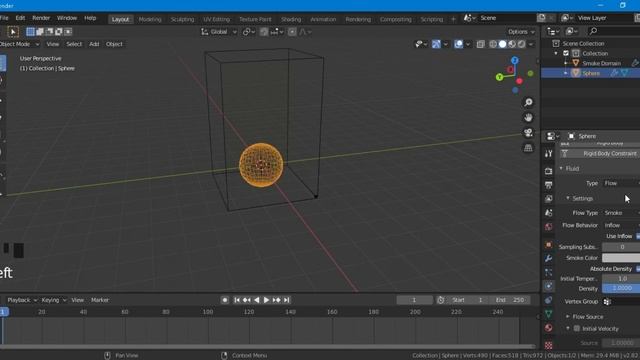Image resolution: width=640 pixels, height=360 pixels.
Task: Open the Tool properties tab icon
Action: [x=548, y=153]
